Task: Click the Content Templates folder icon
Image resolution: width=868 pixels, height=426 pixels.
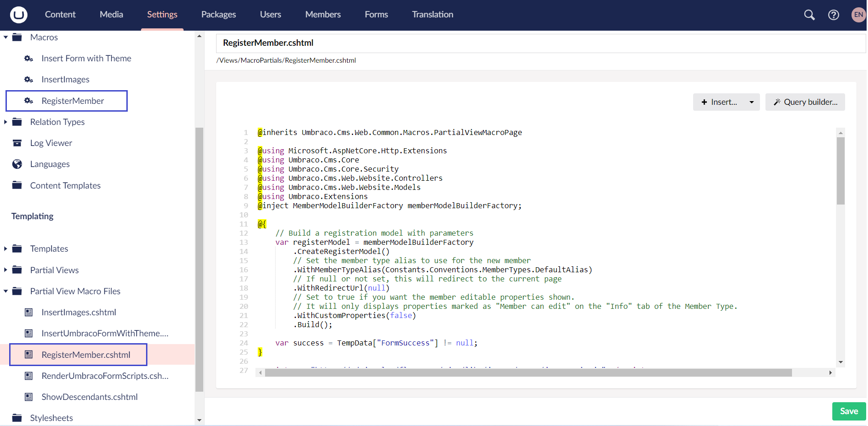Action: point(17,185)
